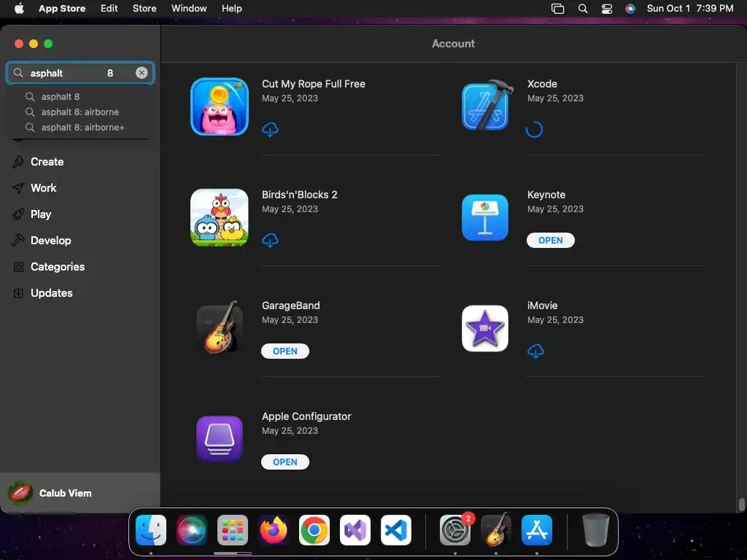Screen dimensions: 747x560
Task: Open Visual Studio (purple) from the Dock
Action: click(x=355, y=530)
